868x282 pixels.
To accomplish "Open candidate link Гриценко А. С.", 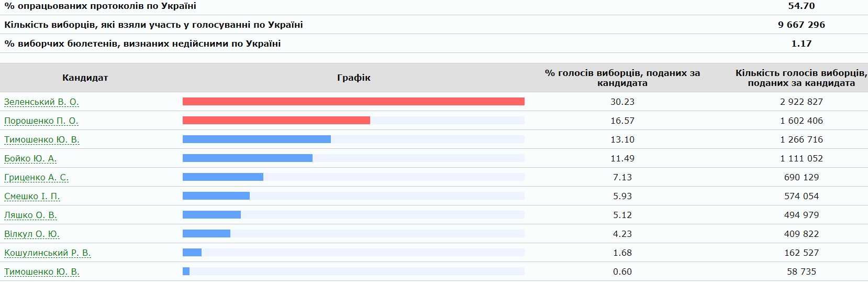I will tap(36, 177).
